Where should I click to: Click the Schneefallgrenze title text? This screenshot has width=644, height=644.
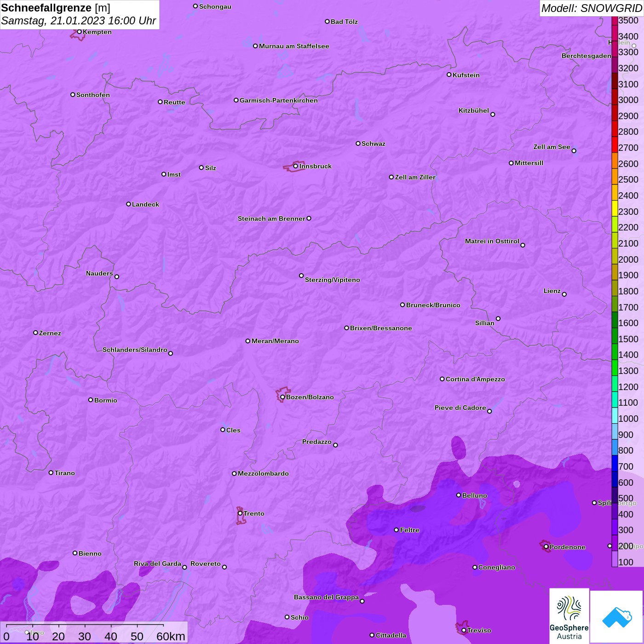46,8
